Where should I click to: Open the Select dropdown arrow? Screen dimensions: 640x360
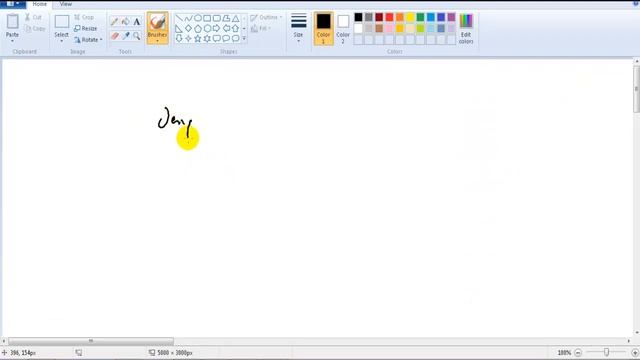click(61, 41)
